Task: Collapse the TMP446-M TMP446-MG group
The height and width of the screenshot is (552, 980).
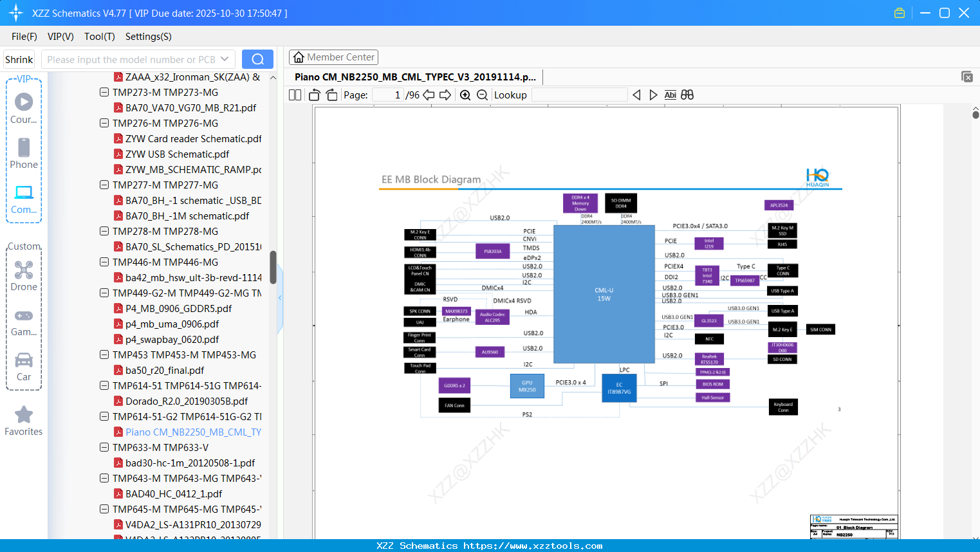Action: (104, 262)
